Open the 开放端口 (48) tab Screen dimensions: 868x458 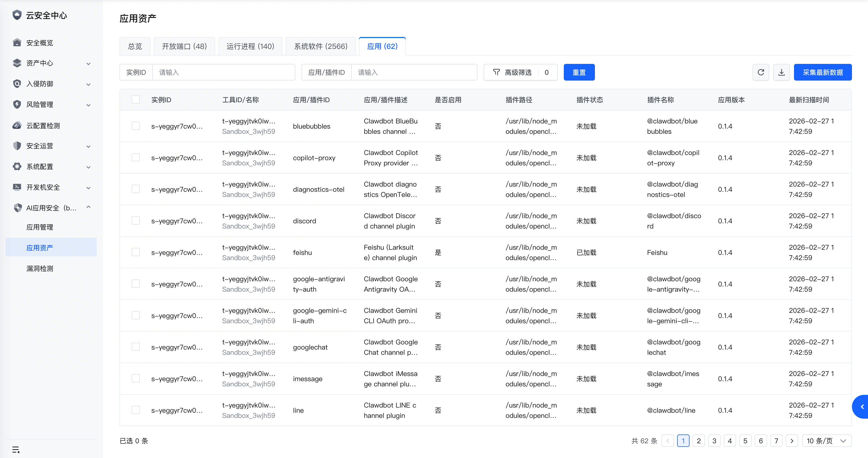(184, 46)
